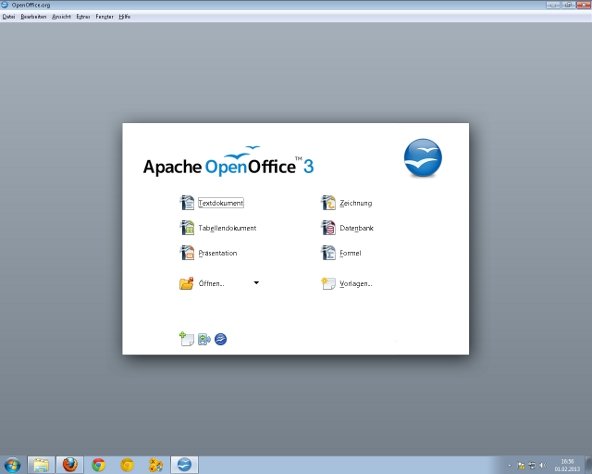Click the add new features icon
592x474 pixels.
click(x=186, y=339)
